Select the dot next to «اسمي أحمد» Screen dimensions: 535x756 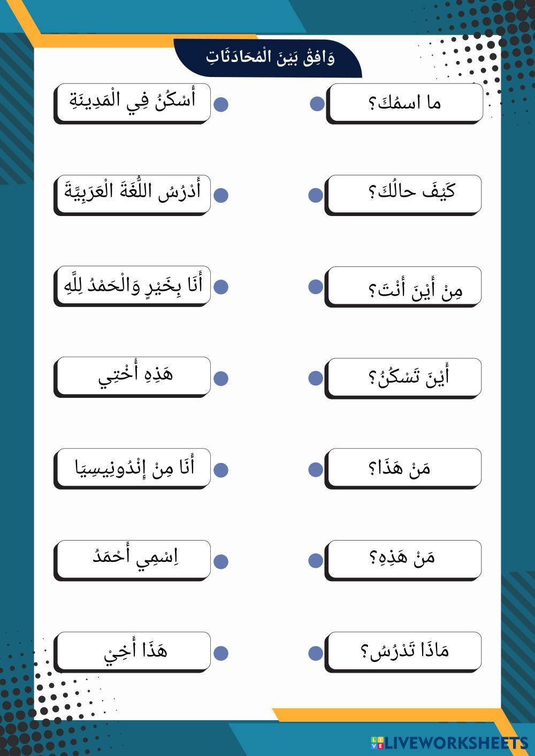click(x=221, y=561)
